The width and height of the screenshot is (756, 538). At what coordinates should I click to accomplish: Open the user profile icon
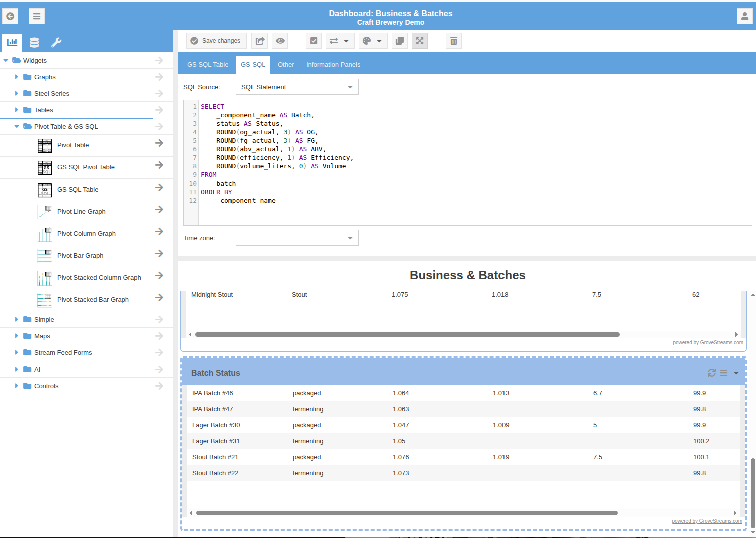745,16
